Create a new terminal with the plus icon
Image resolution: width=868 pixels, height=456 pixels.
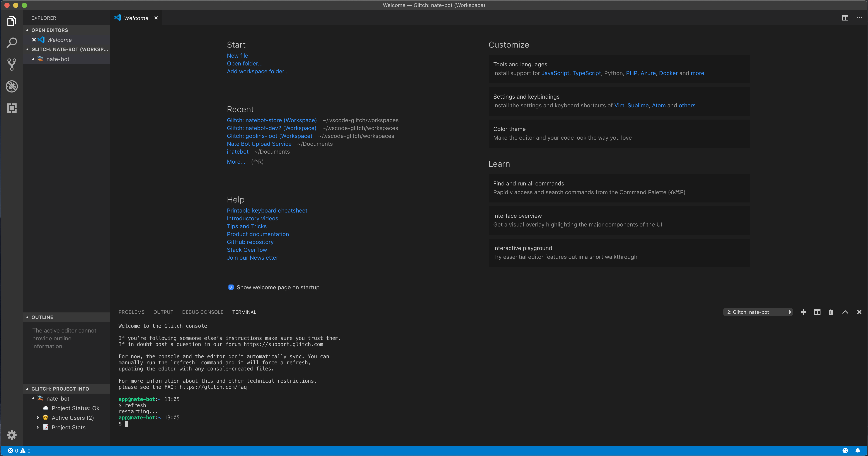pyautogui.click(x=803, y=312)
